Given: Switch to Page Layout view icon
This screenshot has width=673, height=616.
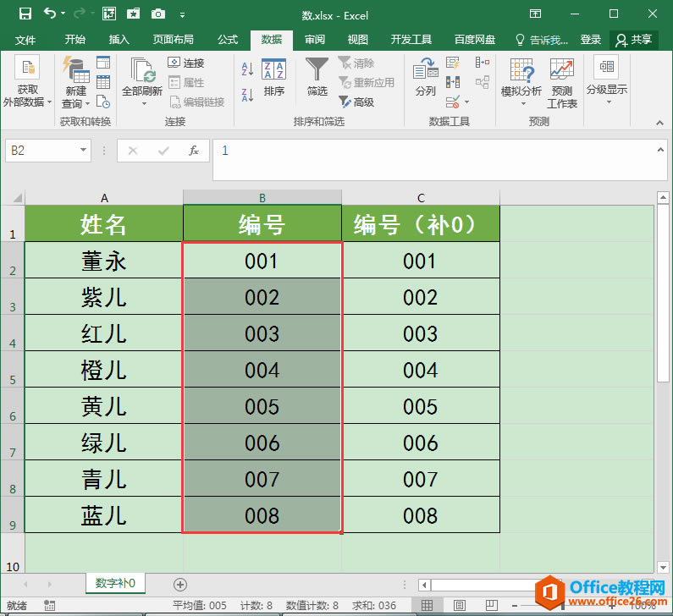Looking at the screenshot, I should tap(460, 605).
